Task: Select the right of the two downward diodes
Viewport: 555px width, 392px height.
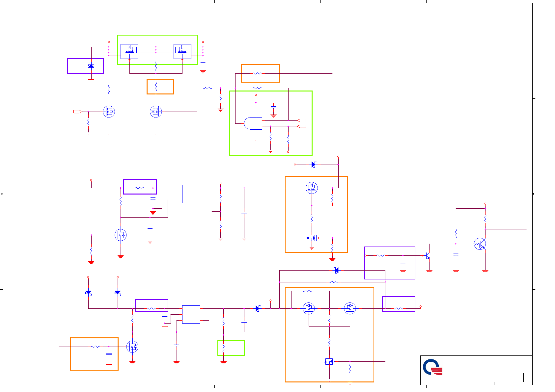Action: (x=118, y=293)
